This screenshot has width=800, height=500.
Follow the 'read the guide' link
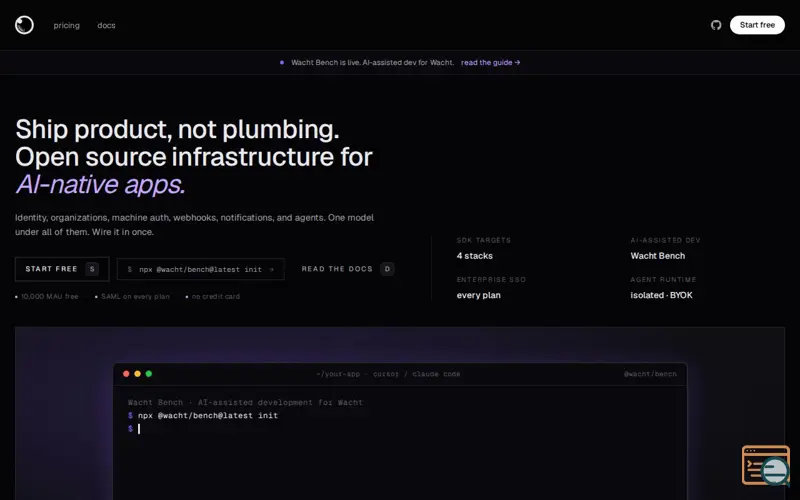[x=490, y=63]
